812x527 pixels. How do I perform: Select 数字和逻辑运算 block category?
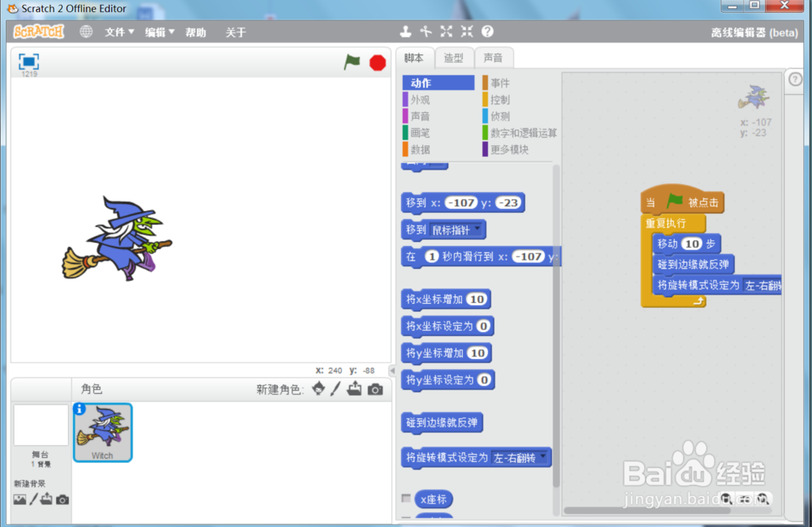[x=520, y=132]
